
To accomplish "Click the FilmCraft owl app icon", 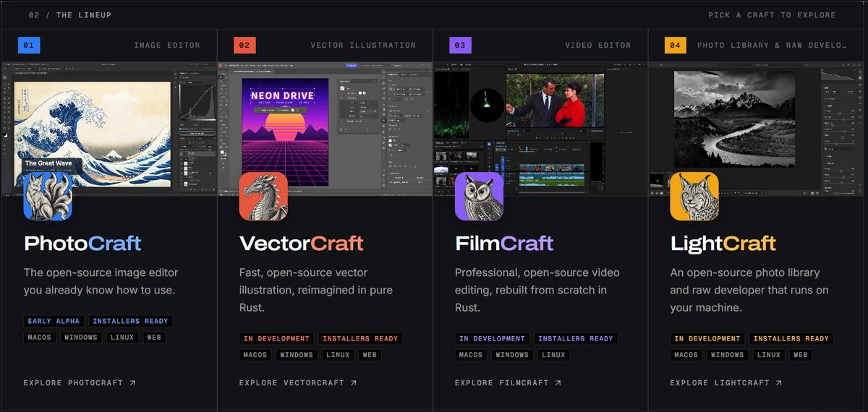I will [x=479, y=196].
